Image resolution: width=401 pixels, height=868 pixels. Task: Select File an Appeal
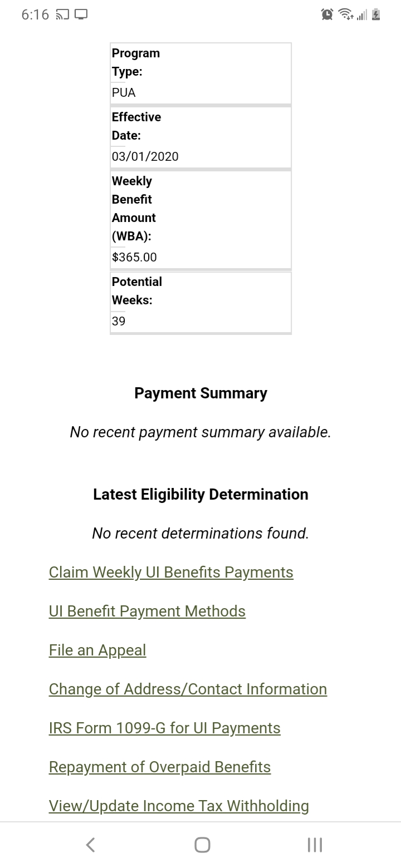click(x=97, y=650)
